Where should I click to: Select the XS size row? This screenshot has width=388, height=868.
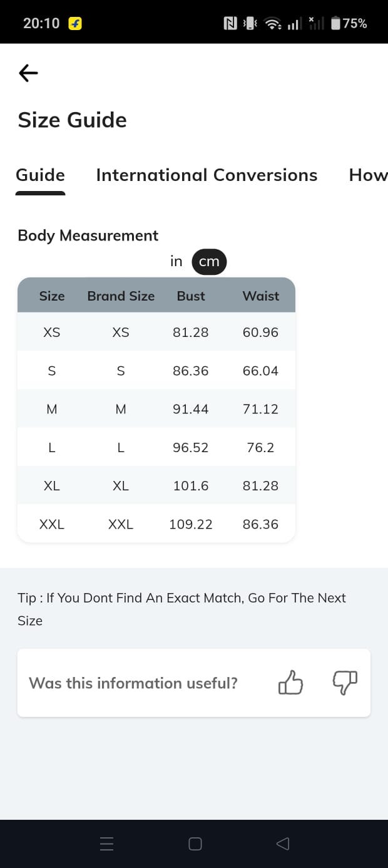pyautogui.click(x=156, y=332)
